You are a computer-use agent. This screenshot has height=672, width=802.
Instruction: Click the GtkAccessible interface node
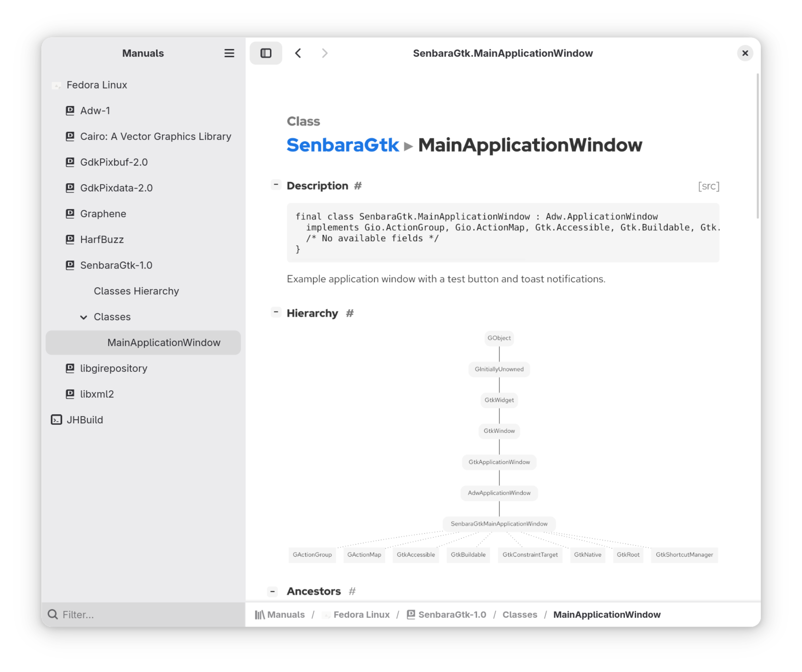tap(416, 555)
